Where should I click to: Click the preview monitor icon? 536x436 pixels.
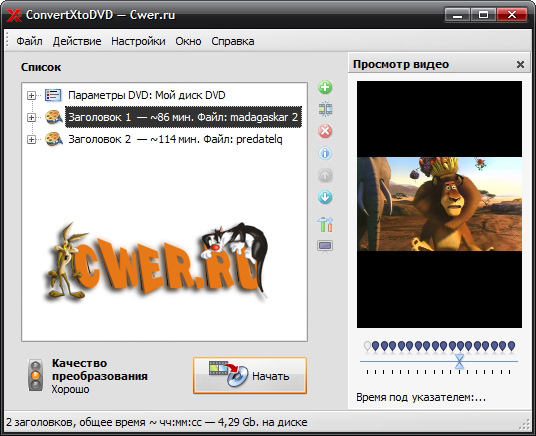pyautogui.click(x=325, y=246)
